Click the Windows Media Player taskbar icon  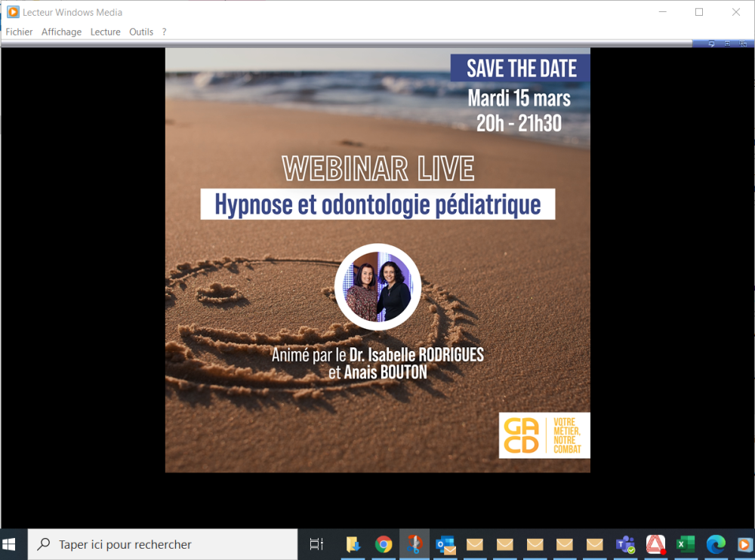[744, 545]
